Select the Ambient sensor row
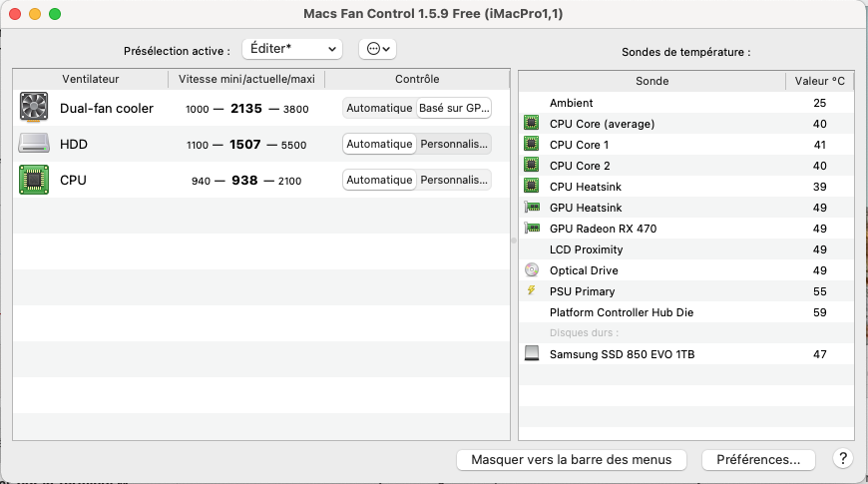 [x=686, y=103]
